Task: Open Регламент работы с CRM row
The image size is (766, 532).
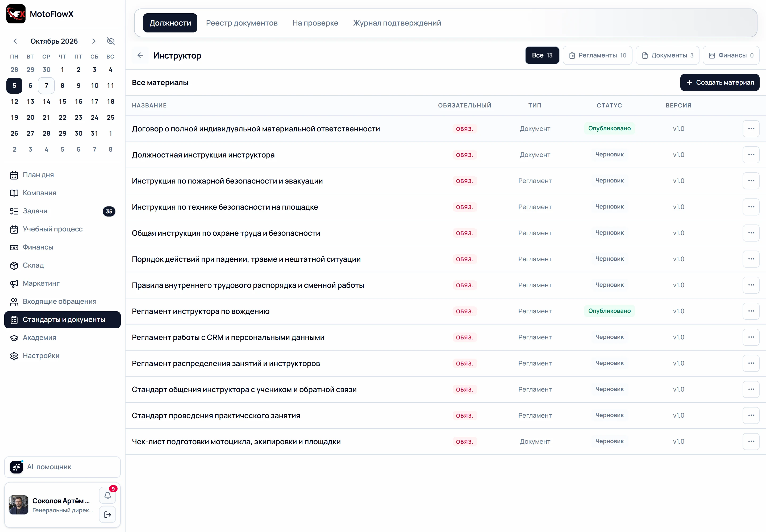Action: [x=445, y=337]
